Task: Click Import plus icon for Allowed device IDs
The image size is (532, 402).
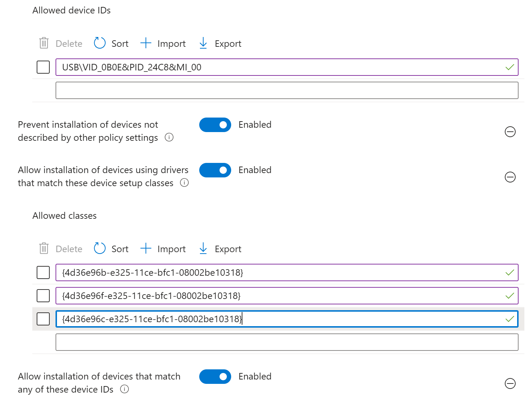Action: click(x=146, y=43)
